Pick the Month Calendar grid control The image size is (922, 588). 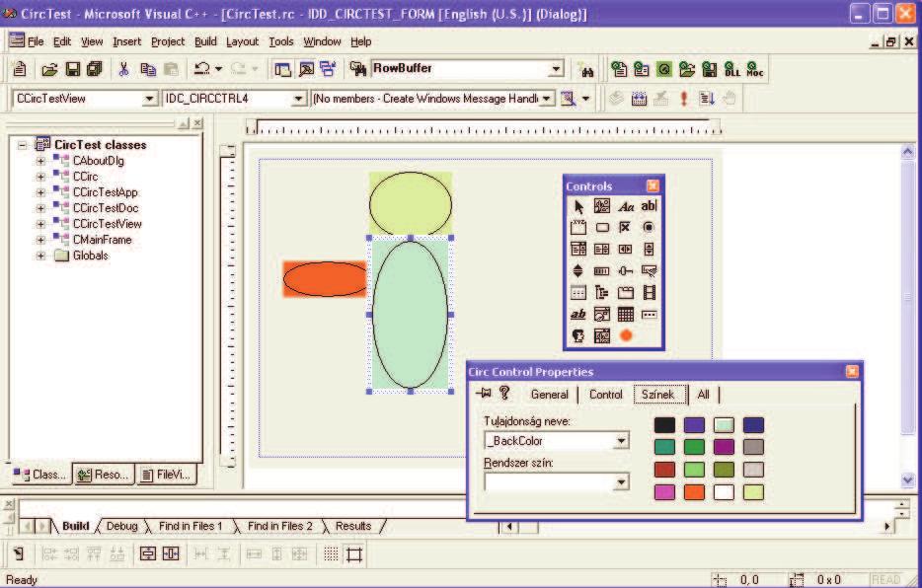click(626, 315)
